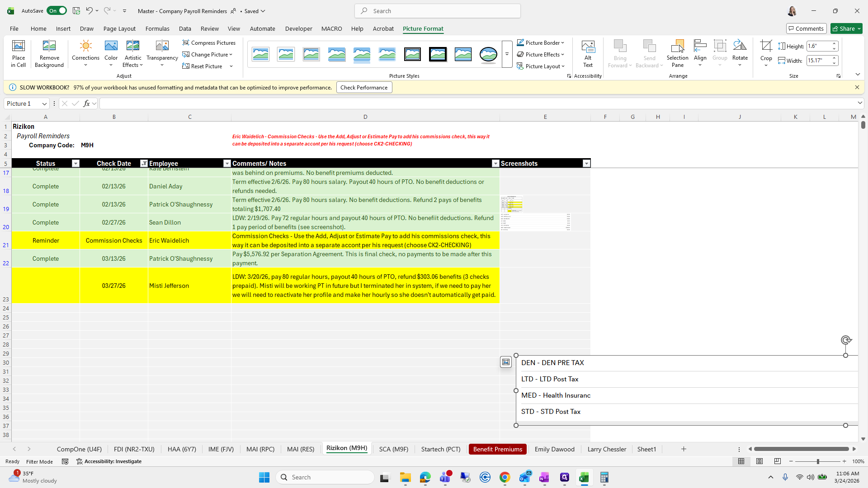Switch to Page Break Preview view
The image size is (868, 488).
point(778,461)
